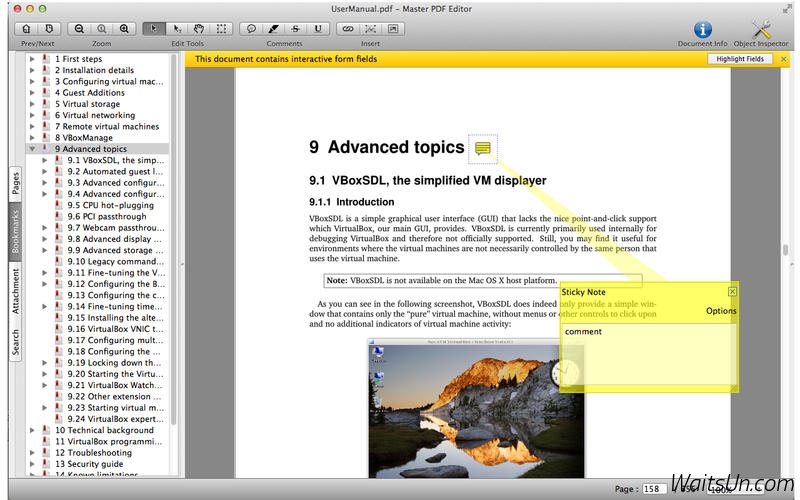Click the actual-size zoom icon
Viewport: 800px width, 500px height.
tap(102, 29)
